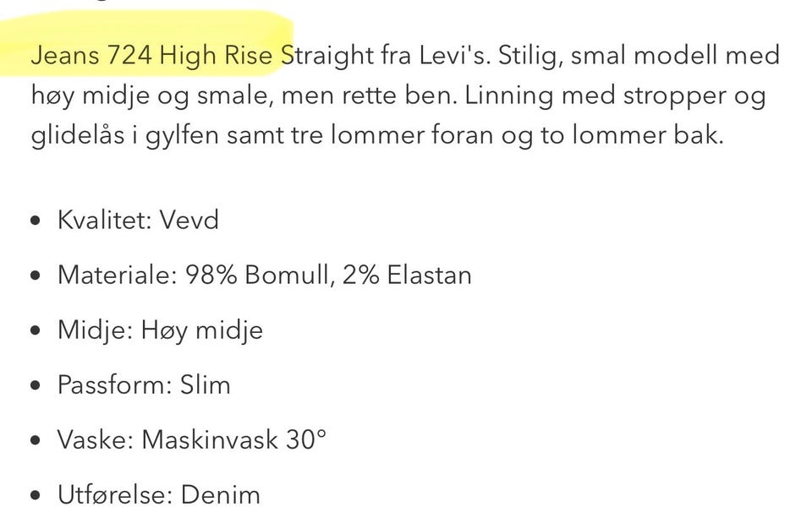The image size is (812, 518).
Task: Click the 'Midje: Høy midje' bullet item
Action: pyautogui.click(x=160, y=330)
